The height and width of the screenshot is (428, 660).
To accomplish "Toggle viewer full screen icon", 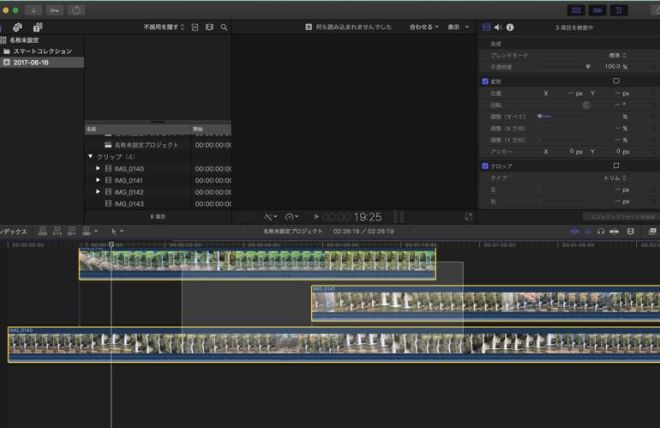I will (469, 216).
